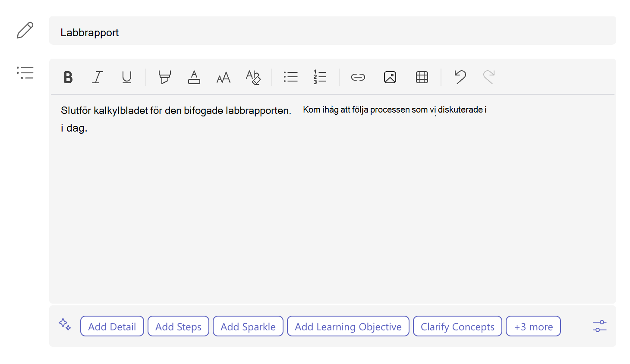Insert a hyperlink
This screenshot has height=364, width=630.
[358, 77]
